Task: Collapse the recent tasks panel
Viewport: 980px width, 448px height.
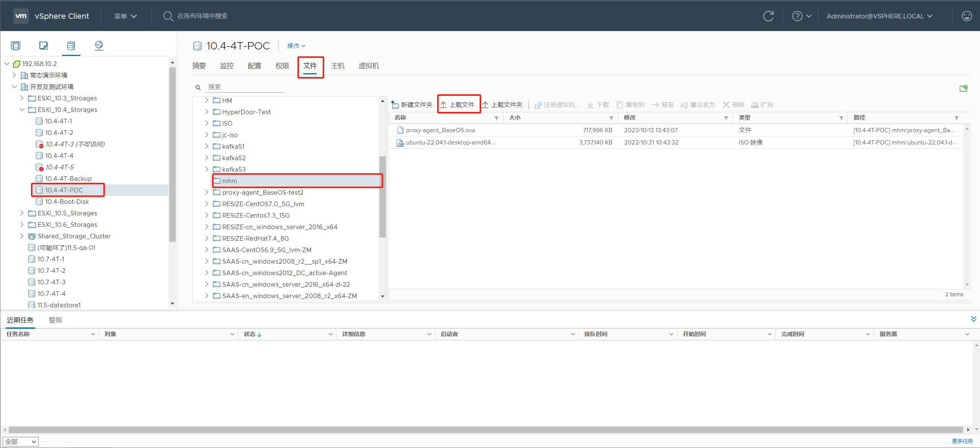Action: (x=973, y=319)
